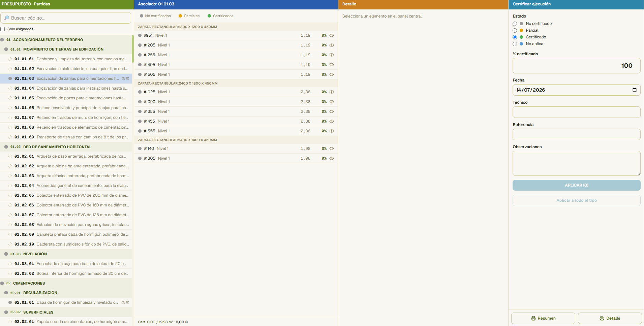
Task: Toggle the eye icon on row #1205
Action: [332, 45]
